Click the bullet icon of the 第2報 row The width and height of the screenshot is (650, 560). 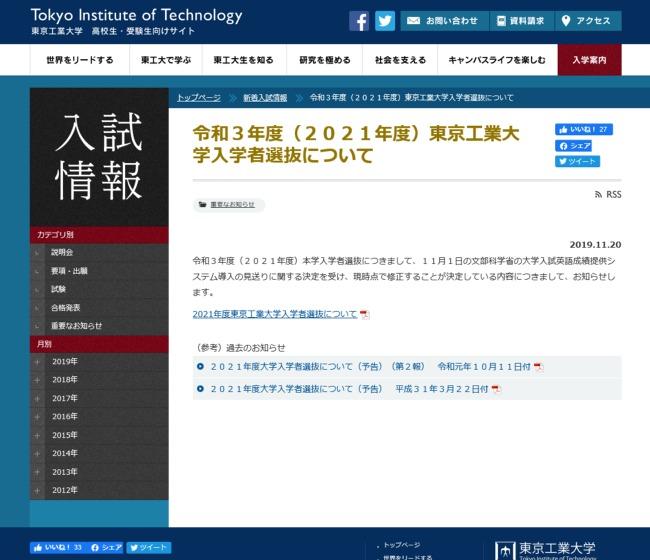pos(200,366)
